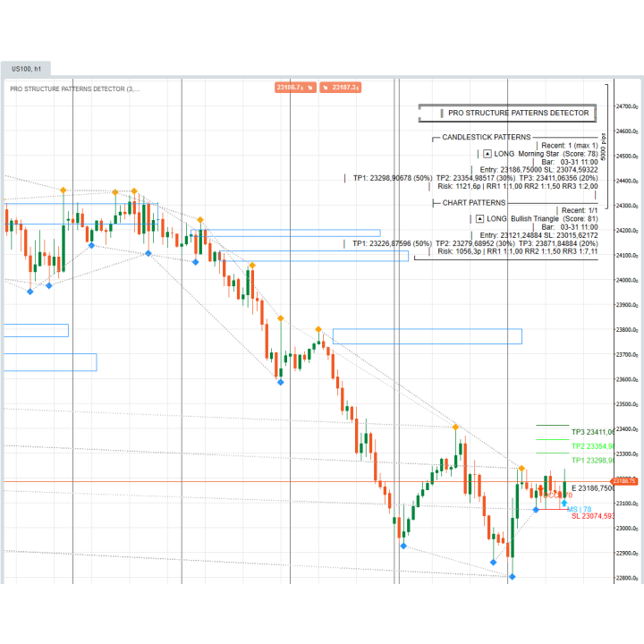Click the TP2 23354 label on chart
Image resolution: width=644 pixels, height=644 pixels.
click(x=593, y=446)
